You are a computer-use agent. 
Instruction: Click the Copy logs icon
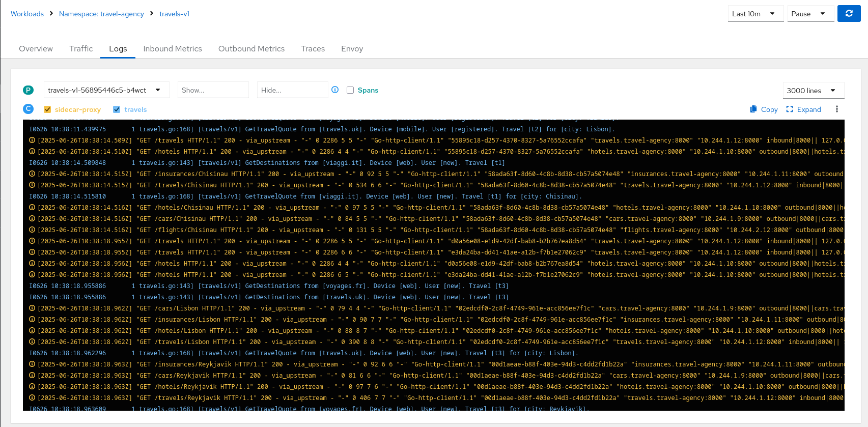click(753, 109)
